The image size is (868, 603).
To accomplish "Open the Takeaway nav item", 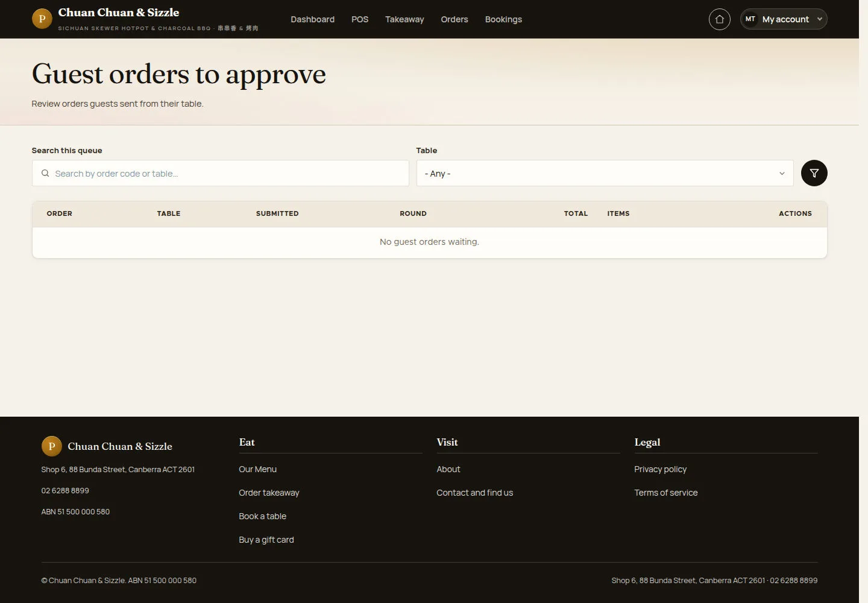I will pos(404,19).
